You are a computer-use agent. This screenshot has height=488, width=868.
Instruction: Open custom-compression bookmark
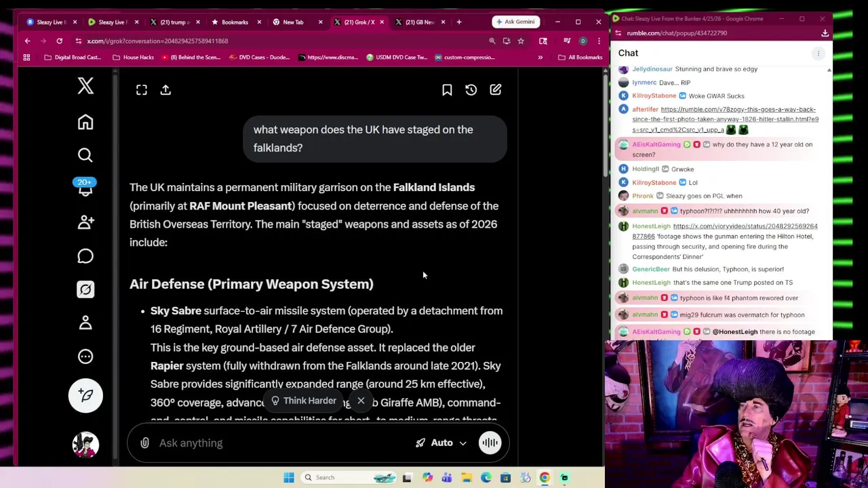[465, 58]
